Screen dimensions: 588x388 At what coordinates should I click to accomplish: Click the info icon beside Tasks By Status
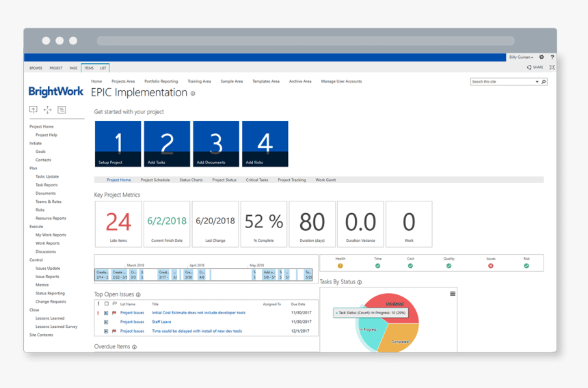(x=360, y=282)
